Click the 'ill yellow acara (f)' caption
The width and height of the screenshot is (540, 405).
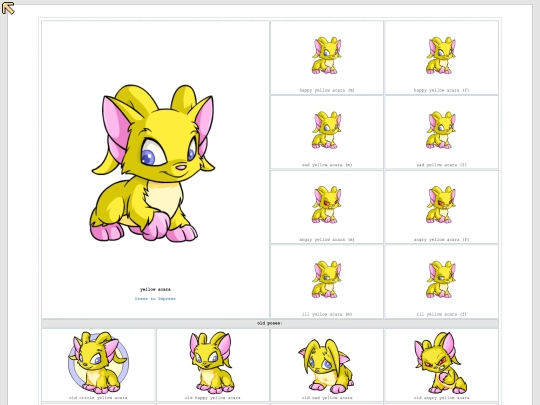tap(442, 314)
